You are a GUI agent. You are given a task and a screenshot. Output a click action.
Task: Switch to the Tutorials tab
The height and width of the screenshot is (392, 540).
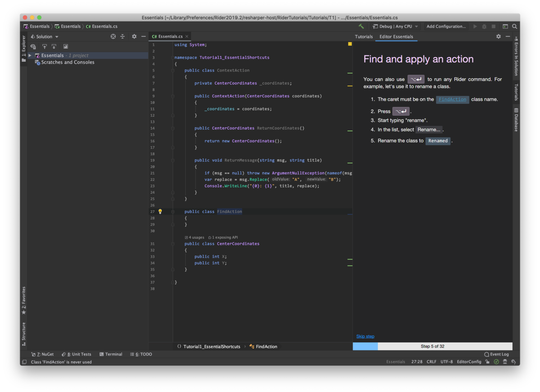(x=364, y=36)
